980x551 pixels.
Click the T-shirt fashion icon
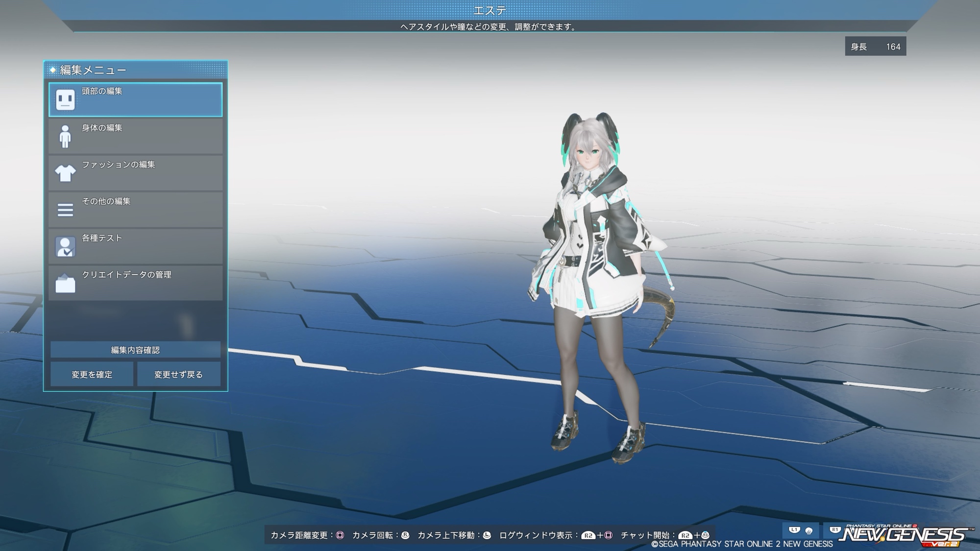(65, 173)
